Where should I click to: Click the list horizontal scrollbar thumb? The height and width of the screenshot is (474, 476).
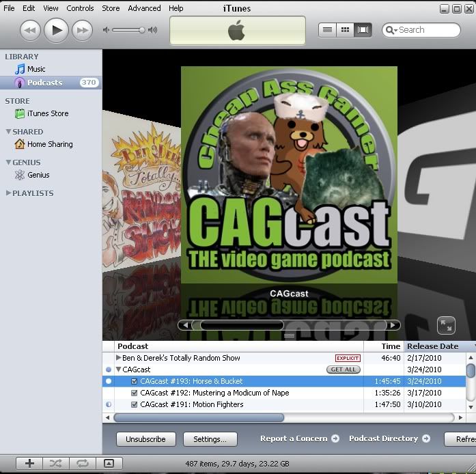[x=199, y=417]
